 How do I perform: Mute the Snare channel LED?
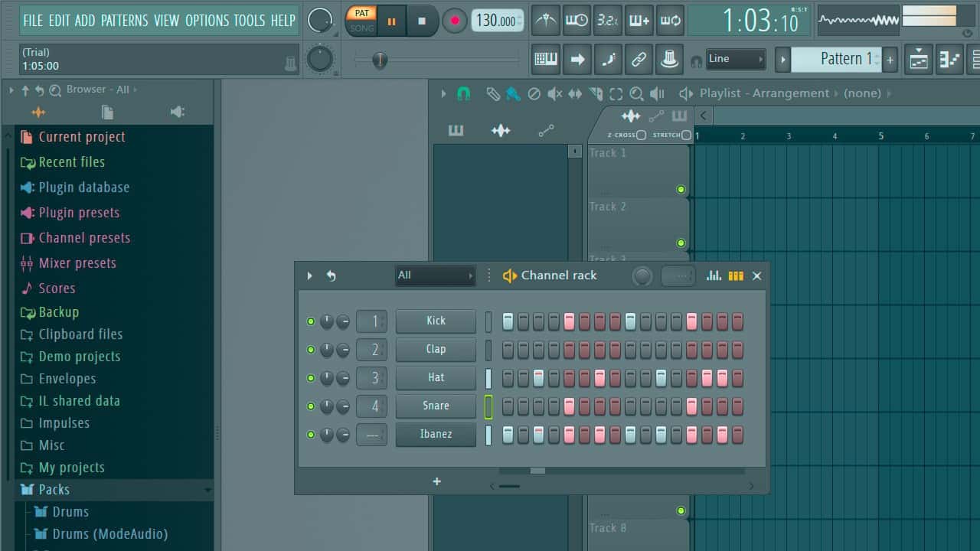[x=310, y=406]
